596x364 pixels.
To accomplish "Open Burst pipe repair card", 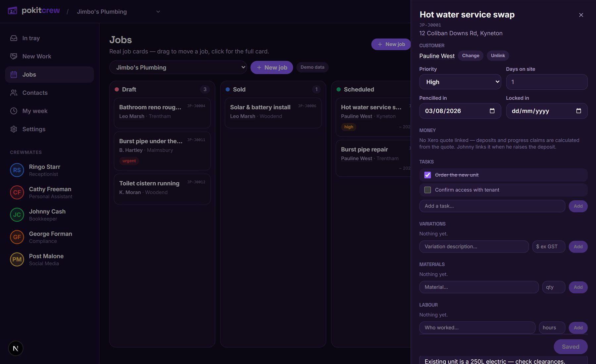I will pos(373,158).
